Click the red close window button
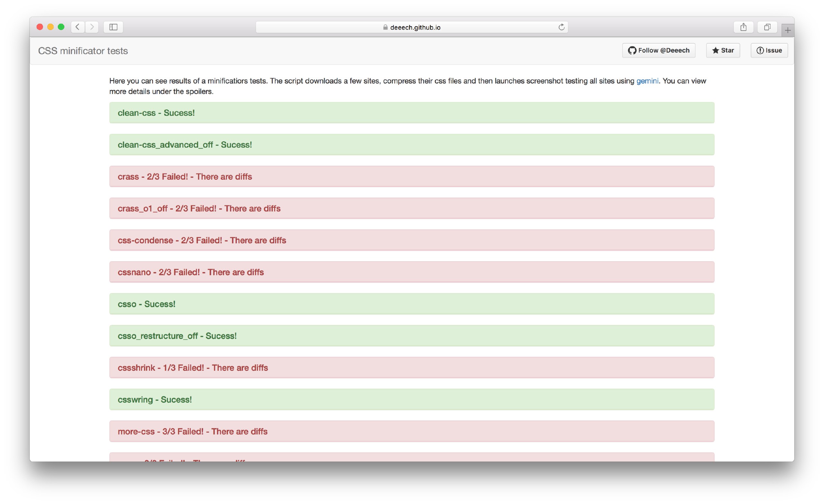This screenshot has width=824, height=504. [40, 27]
